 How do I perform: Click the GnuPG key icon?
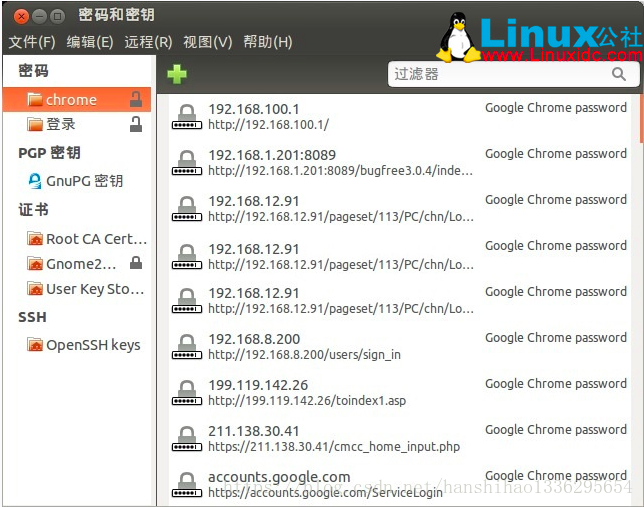click(35, 181)
